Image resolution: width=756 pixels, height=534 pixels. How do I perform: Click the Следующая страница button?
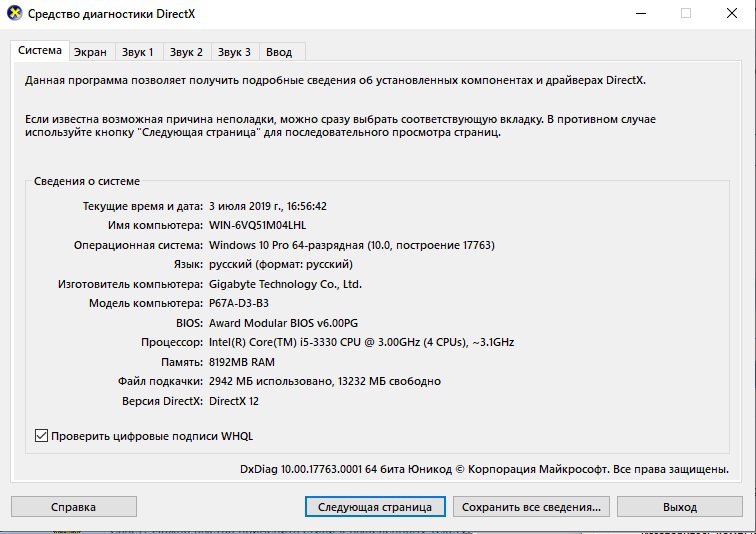(x=375, y=507)
